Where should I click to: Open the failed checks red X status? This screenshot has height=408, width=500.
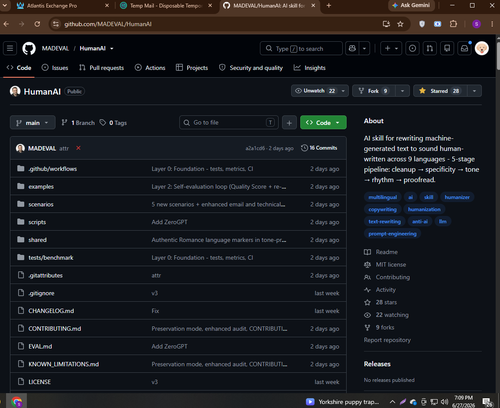coord(78,148)
